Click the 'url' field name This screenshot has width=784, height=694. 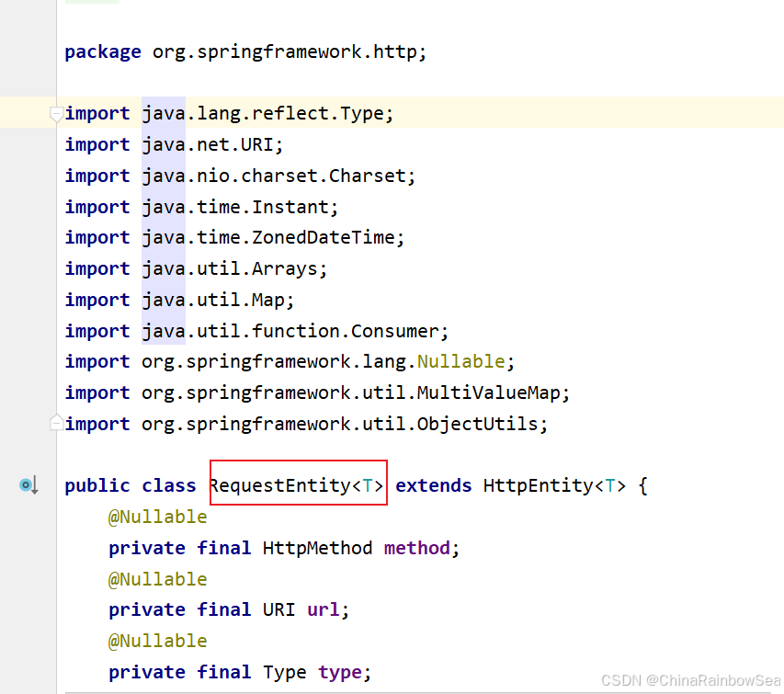click(324, 609)
